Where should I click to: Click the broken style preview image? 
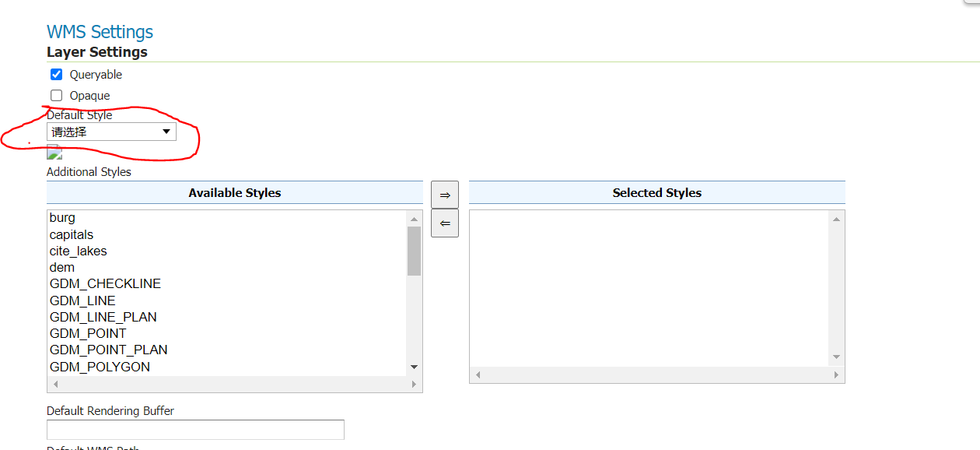(x=54, y=152)
